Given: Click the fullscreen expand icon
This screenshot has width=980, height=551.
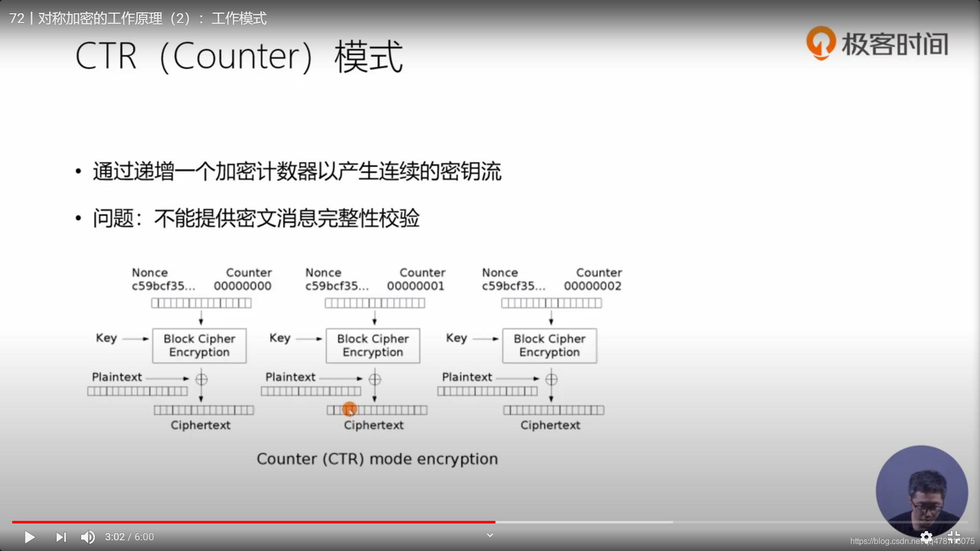Looking at the screenshot, I should [x=954, y=536].
